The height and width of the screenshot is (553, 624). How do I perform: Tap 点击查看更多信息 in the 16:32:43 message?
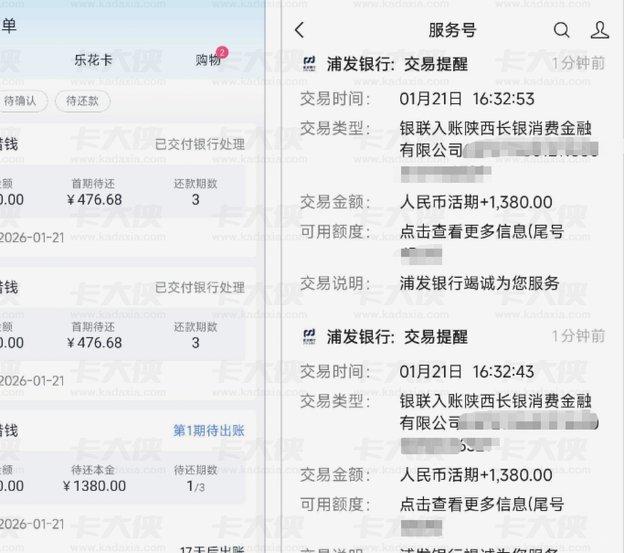coord(463,504)
